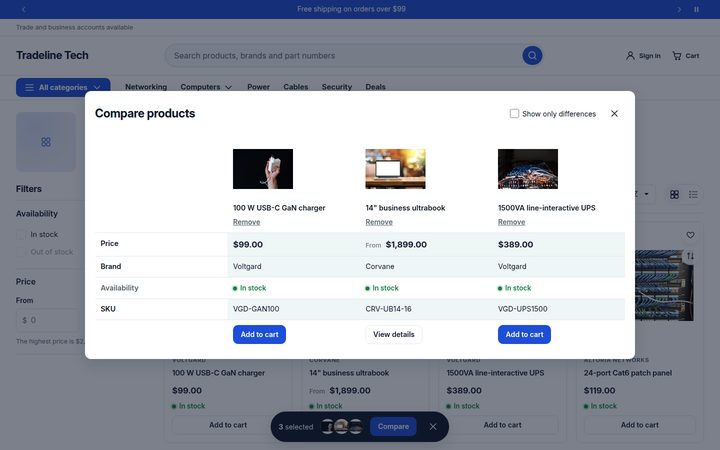The image size is (720, 450).
Task: Click the Tradeline Tech logo
Action: click(x=52, y=56)
